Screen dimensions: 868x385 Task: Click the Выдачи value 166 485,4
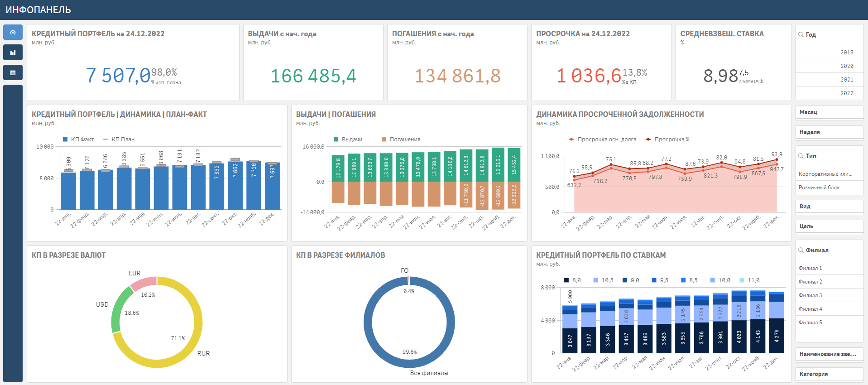313,76
